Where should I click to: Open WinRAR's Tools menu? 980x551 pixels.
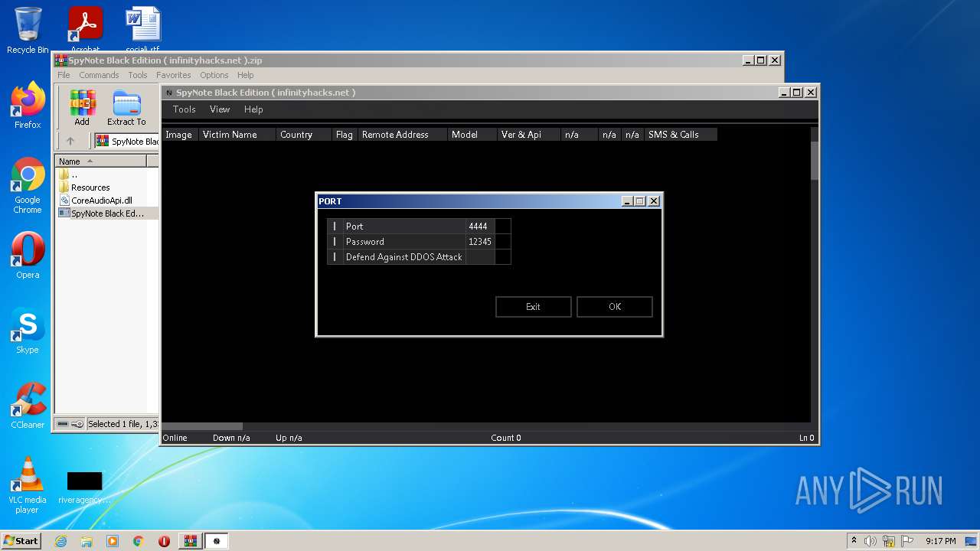138,75
